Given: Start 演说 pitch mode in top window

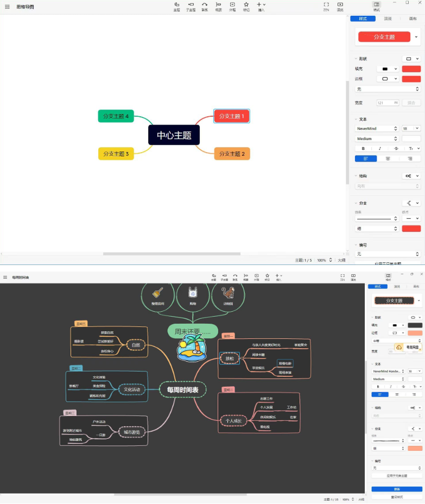Looking at the screenshot, I should (340, 7).
